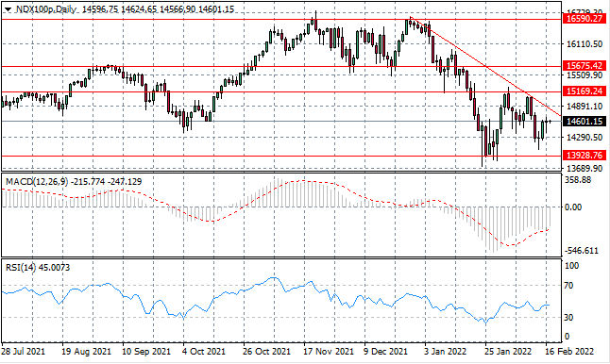The height and width of the screenshot is (364, 610).
Task: Click the 15509.90 price axis value
Action: 585,74
